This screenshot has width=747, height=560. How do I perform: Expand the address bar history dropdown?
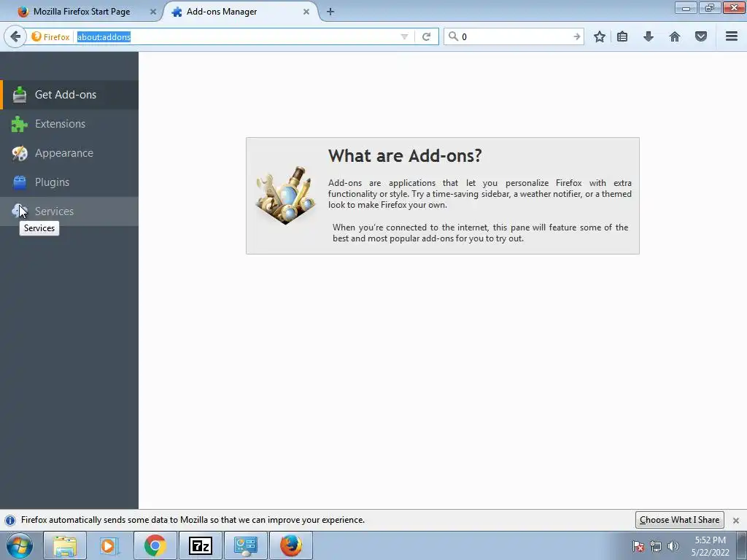404,36
